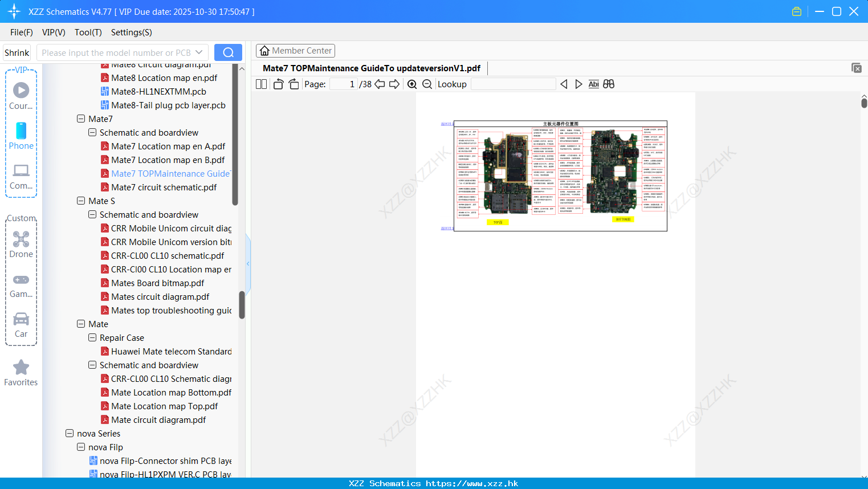Rotate page clockwise
This screenshot has height=489, width=868.
[294, 84]
